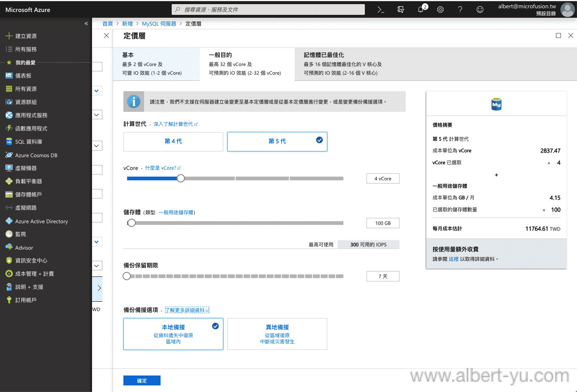Click the blue info icon in notice banner
The image size is (577, 392).
pos(134,102)
